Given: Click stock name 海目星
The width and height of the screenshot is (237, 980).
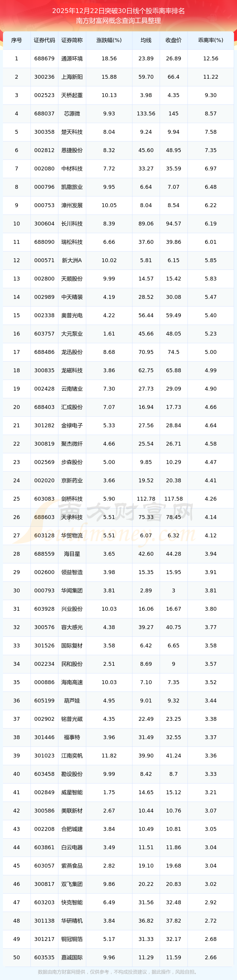Looking at the screenshot, I should (72, 554).
